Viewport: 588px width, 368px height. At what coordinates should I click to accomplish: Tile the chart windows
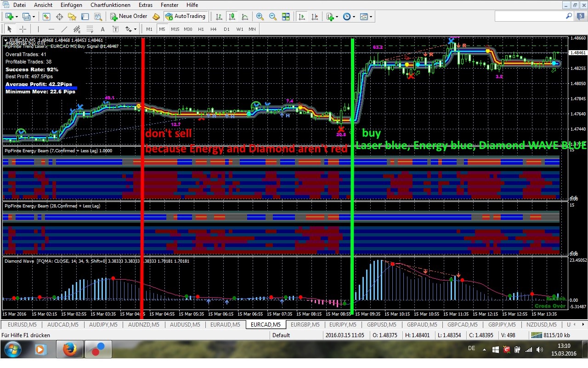coord(286,17)
